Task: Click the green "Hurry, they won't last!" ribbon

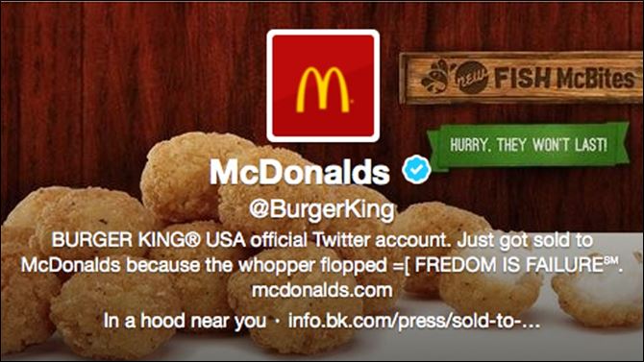Action: tap(529, 145)
